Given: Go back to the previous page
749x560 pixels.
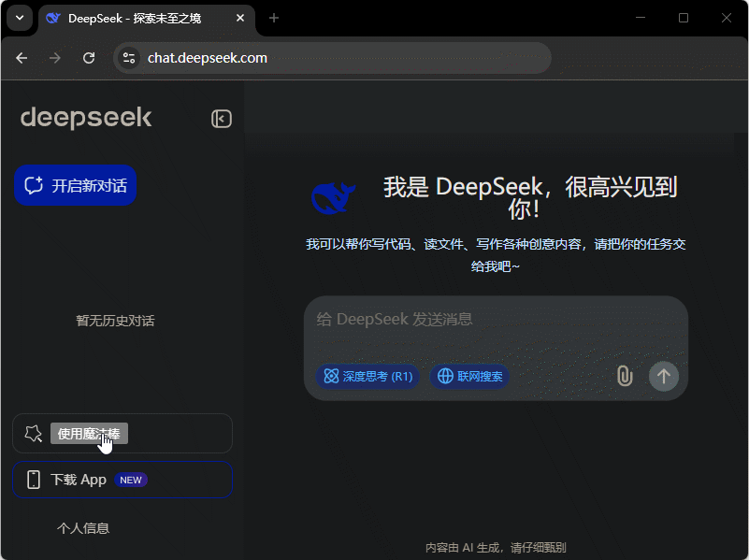Looking at the screenshot, I should click(22, 58).
